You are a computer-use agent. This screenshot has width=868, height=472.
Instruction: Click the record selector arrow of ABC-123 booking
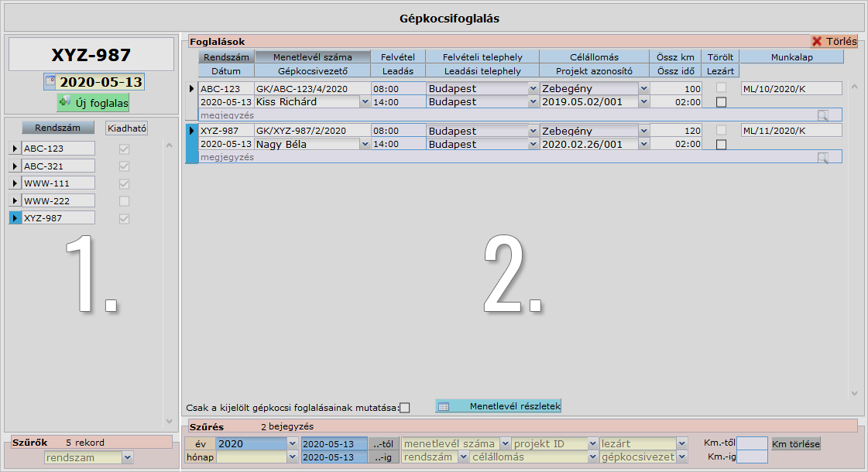(192, 89)
